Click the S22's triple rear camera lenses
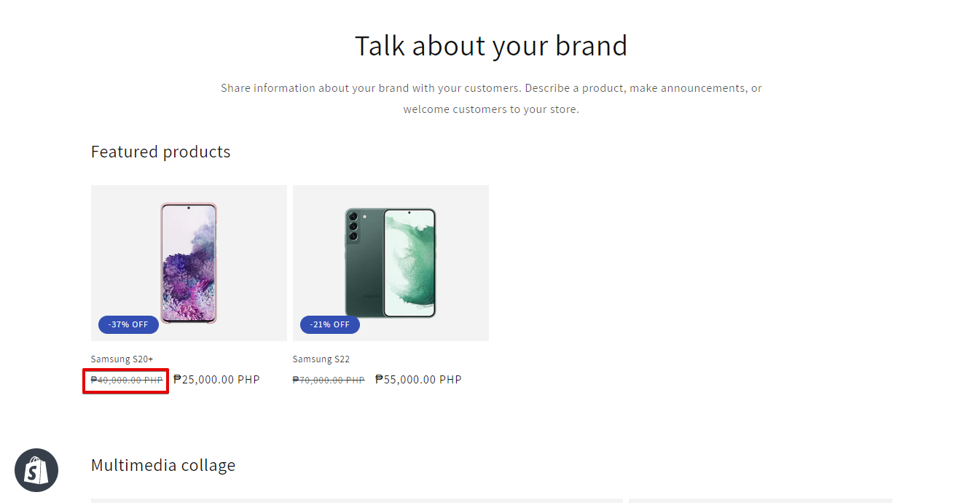Viewport: 980px width, 503px height. click(353, 226)
